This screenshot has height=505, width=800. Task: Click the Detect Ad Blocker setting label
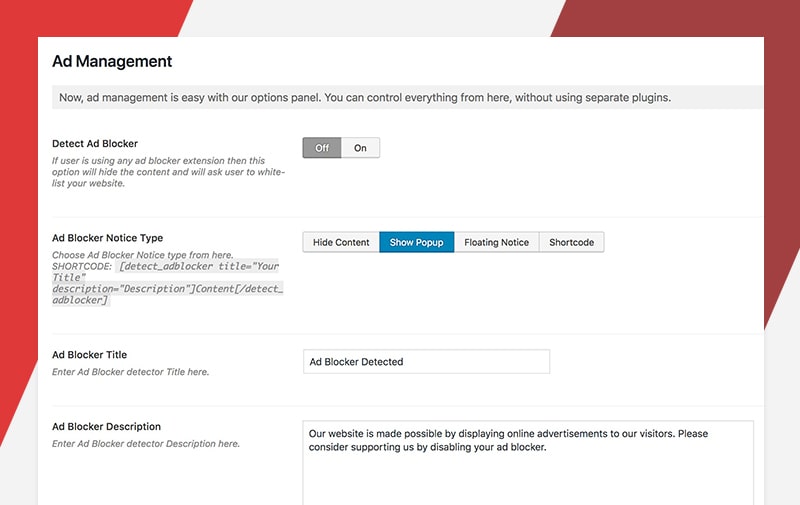(x=95, y=144)
